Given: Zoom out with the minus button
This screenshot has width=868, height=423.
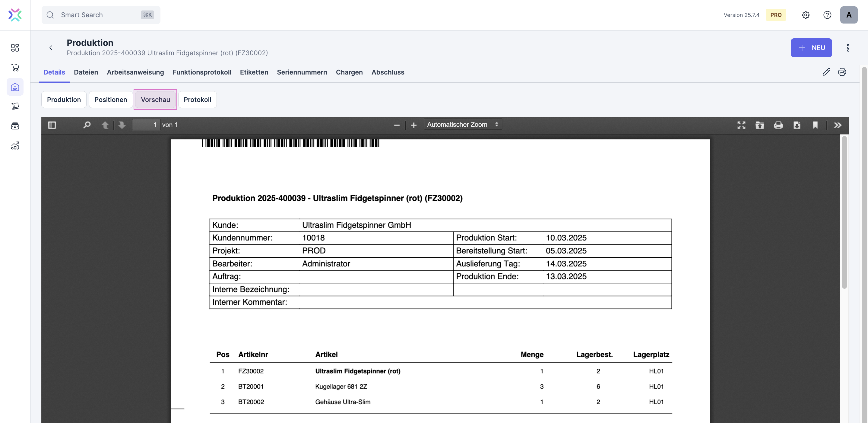Looking at the screenshot, I should pyautogui.click(x=397, y=125).
